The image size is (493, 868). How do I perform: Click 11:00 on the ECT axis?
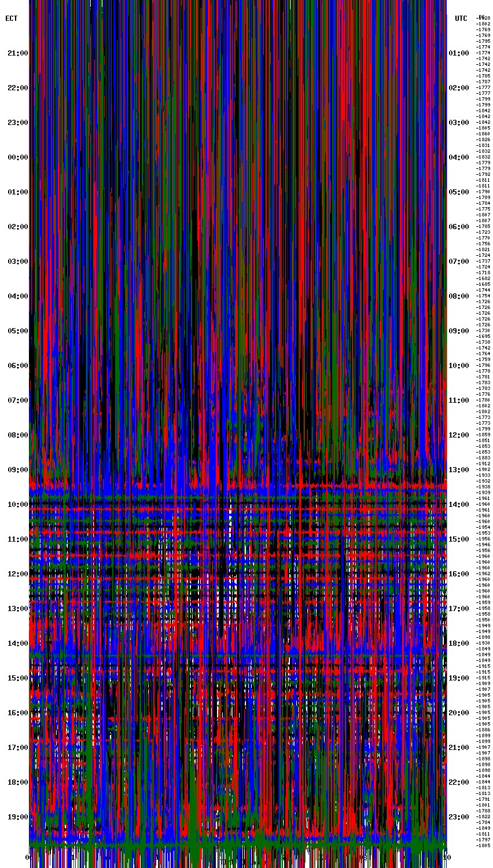tap(18, 539)
